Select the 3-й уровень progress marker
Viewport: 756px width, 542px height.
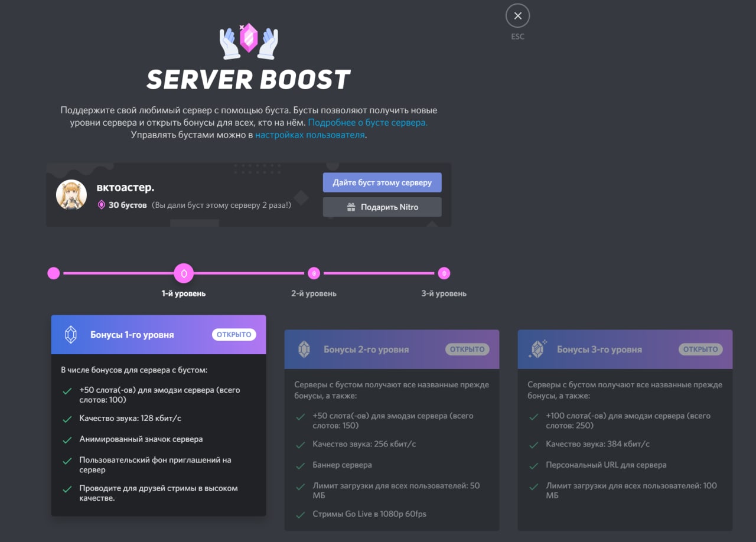444,273
